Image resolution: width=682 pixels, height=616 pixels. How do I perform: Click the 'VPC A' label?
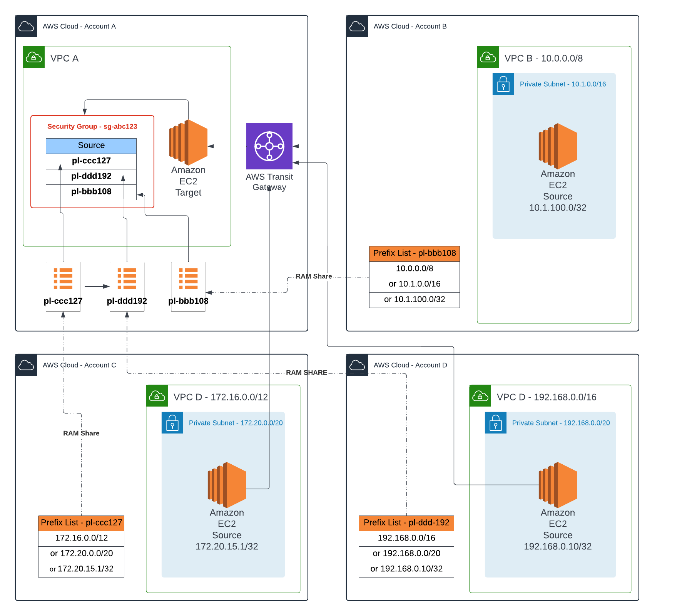click(64, 58)
